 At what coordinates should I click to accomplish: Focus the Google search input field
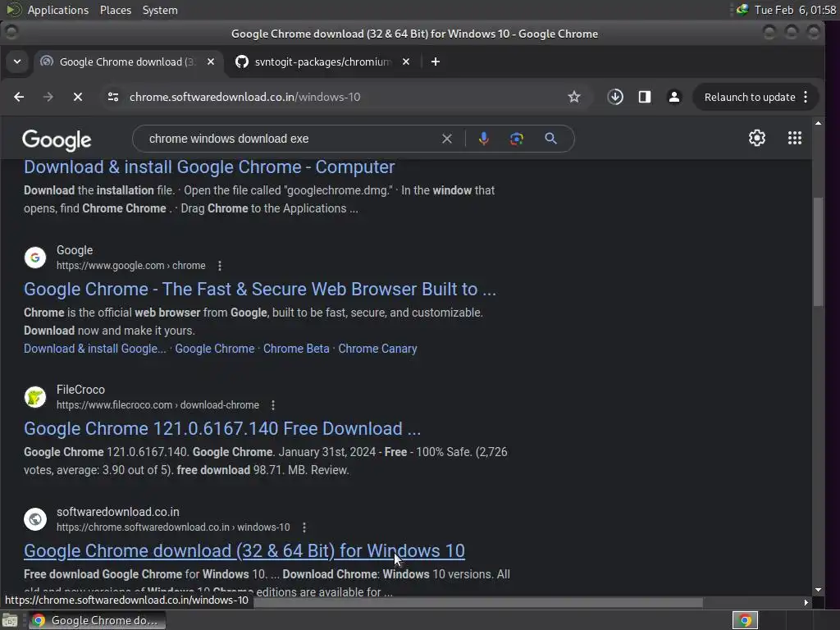290,139
